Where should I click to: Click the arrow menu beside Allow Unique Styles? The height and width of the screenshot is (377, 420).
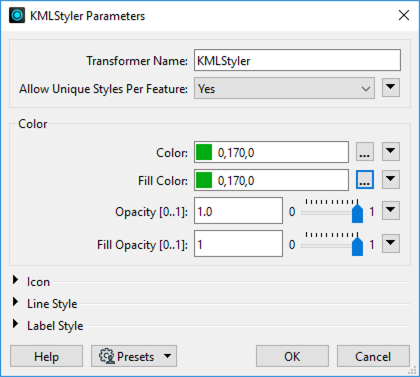point(391,88)
